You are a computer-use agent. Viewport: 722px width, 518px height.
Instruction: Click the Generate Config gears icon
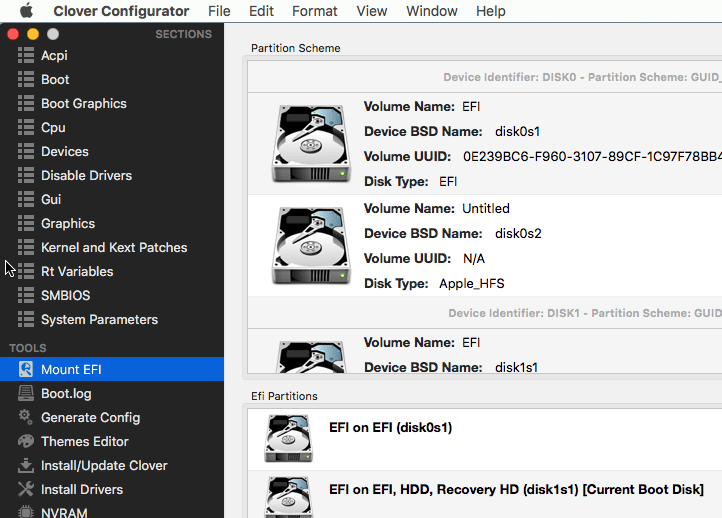[x=26, y=417]
